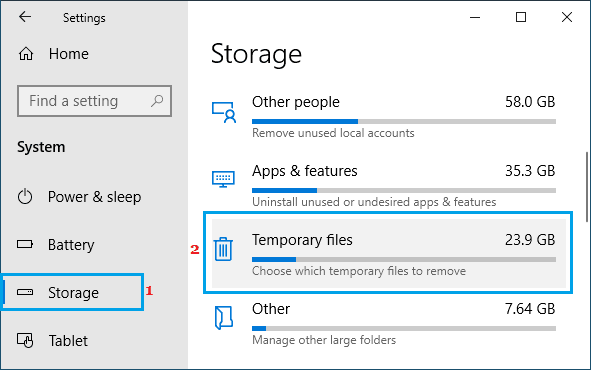Click the Settings window title
Image resolution: width=591 pixels, height=370 pixels.
84,18
